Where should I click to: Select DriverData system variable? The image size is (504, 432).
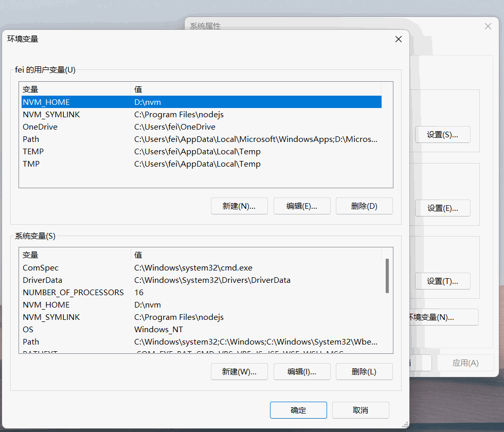(202, 280)
